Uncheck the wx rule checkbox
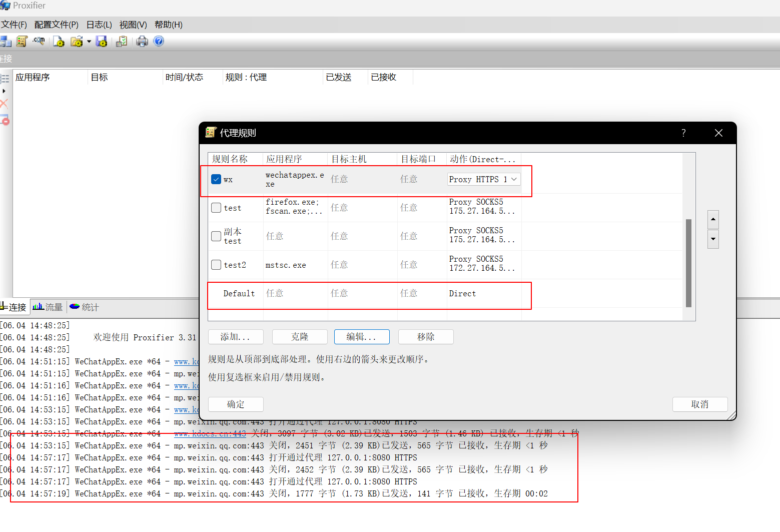 (216, 179)
